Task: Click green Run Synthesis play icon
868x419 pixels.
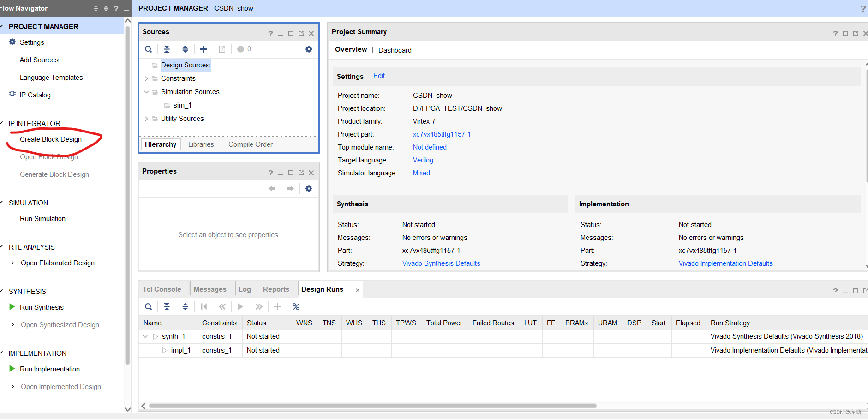Action: coord(12,307)
